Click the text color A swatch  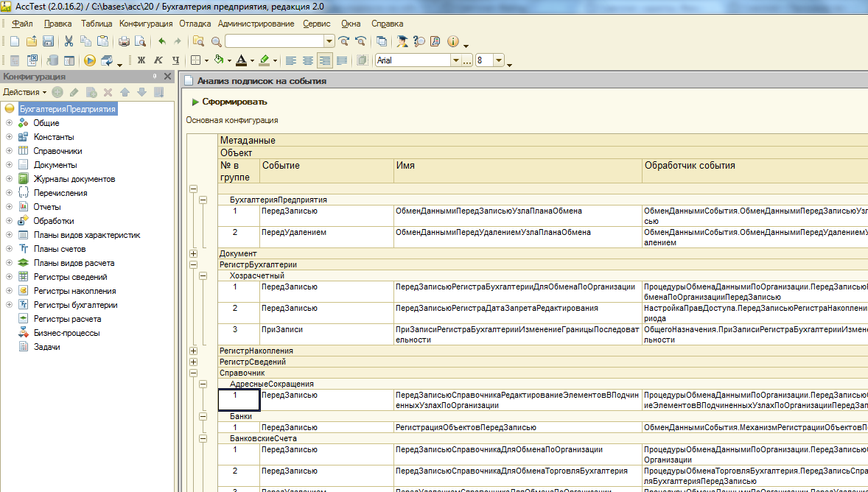click(240, 60)
